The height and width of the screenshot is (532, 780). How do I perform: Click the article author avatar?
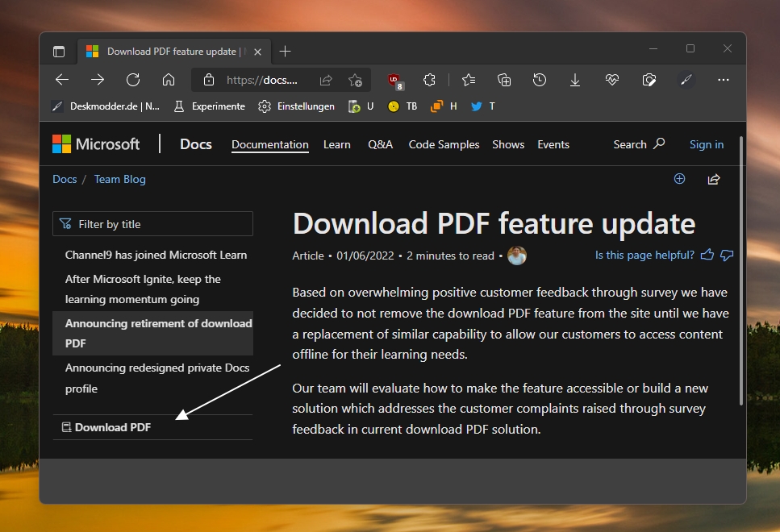517,256
